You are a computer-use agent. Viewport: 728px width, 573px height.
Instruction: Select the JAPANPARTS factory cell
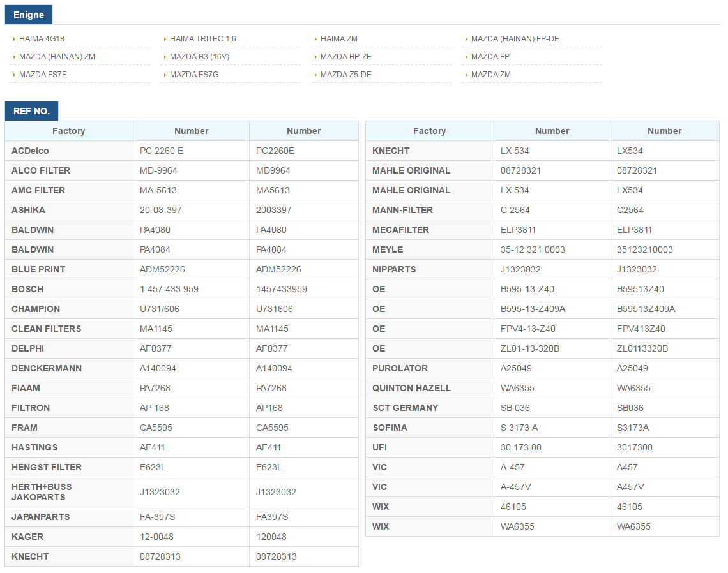[x=69, y=517]
